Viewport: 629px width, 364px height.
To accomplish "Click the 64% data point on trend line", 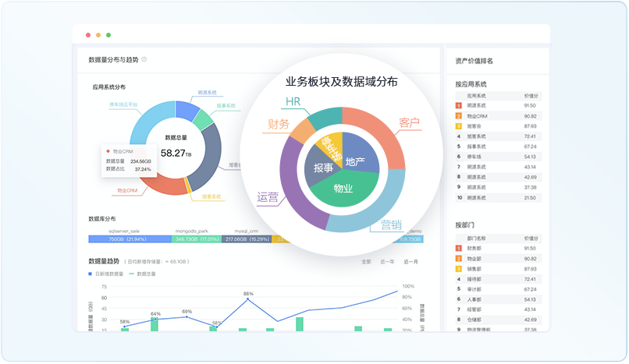I will (155, 319).
